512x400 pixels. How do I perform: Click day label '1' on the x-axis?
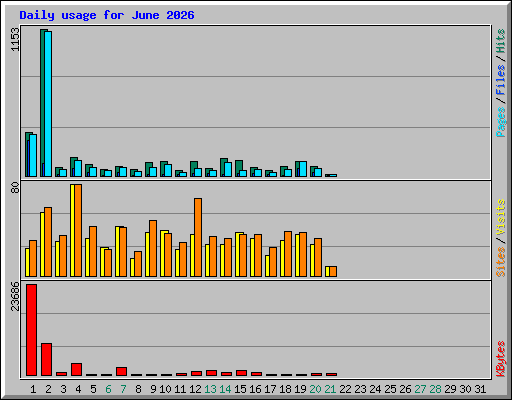click(x=33, y=389)
